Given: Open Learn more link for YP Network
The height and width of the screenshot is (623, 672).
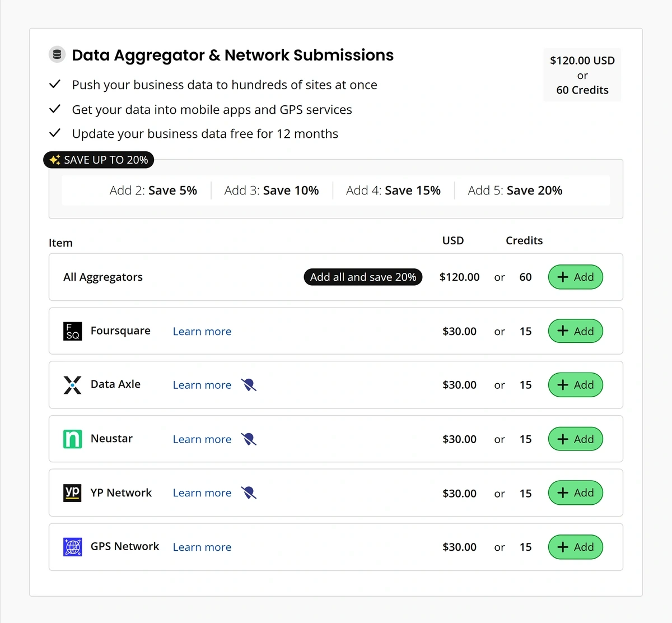Looking at the screenshot, I should click(x=202, y=493).
